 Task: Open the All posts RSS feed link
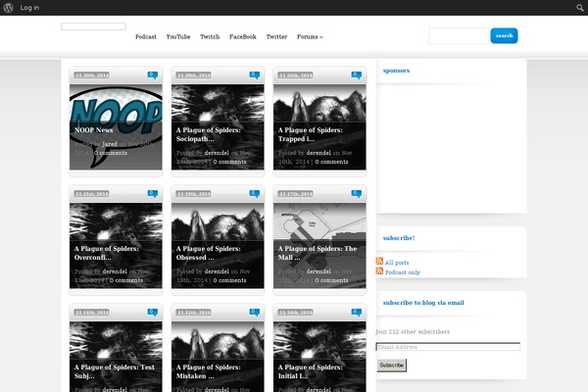pyautogui.click(x=397, y=263)
